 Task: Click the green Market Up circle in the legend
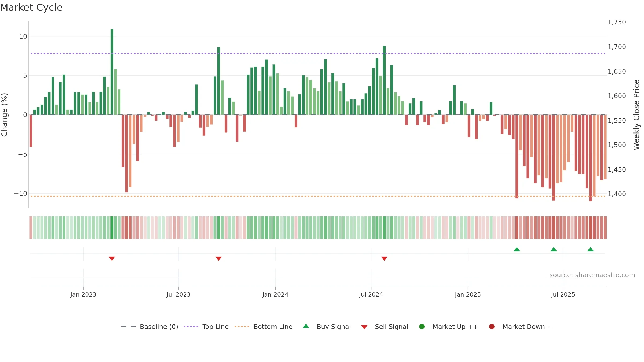(x=422, y=327)
